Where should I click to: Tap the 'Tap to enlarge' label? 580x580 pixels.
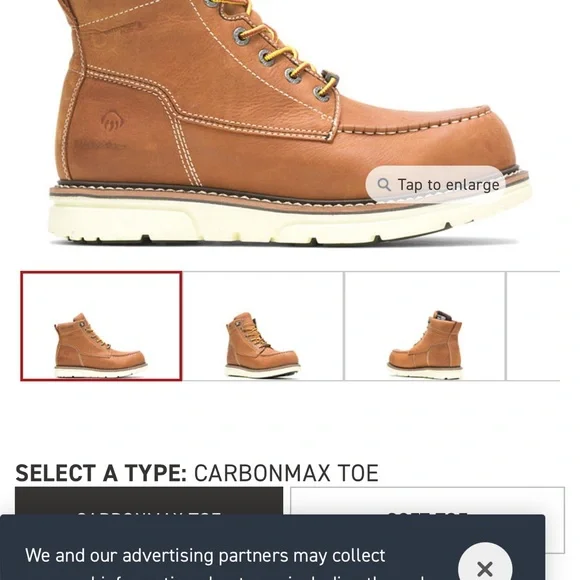click(x=448, y=185)
